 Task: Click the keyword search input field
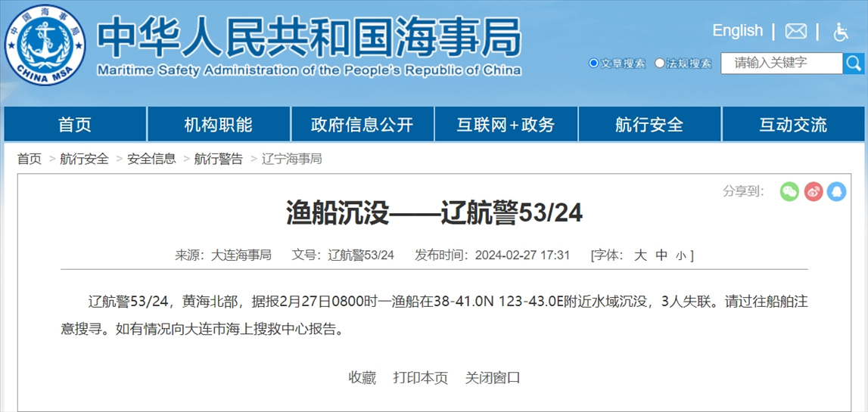pyautogui.click(x=781, y=63)
